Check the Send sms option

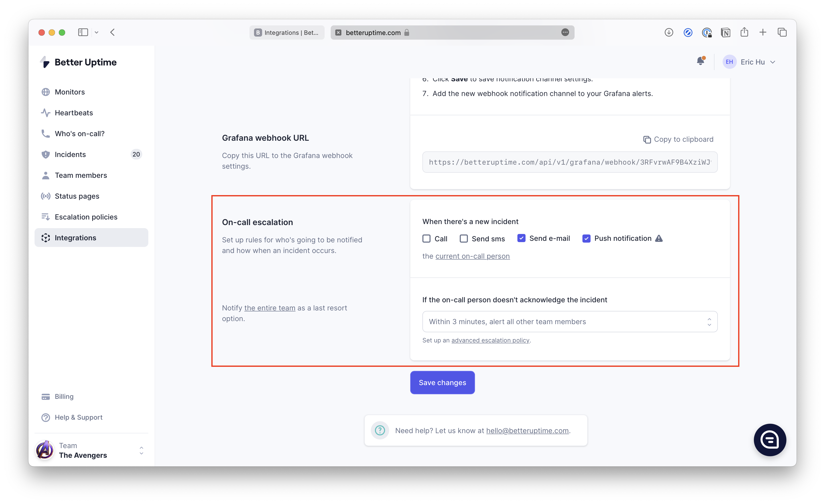(464, 239)
